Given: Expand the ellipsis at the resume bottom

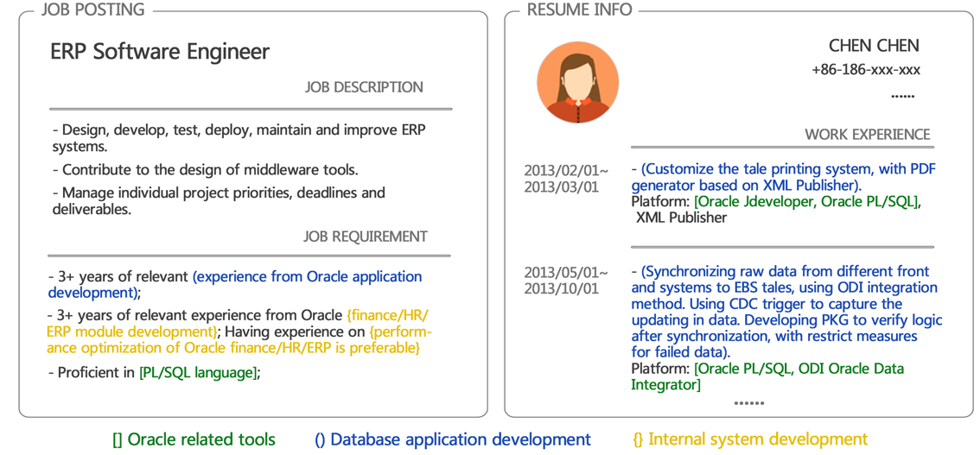Looking at the screenshot, I should 748,402.
